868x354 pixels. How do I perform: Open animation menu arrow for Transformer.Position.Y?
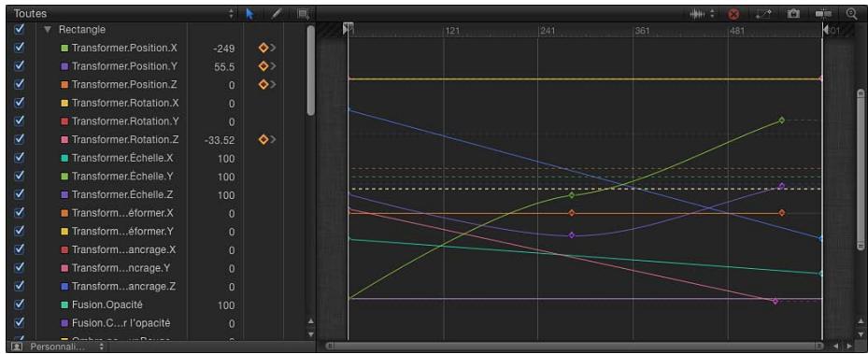[x=273, y=66]
